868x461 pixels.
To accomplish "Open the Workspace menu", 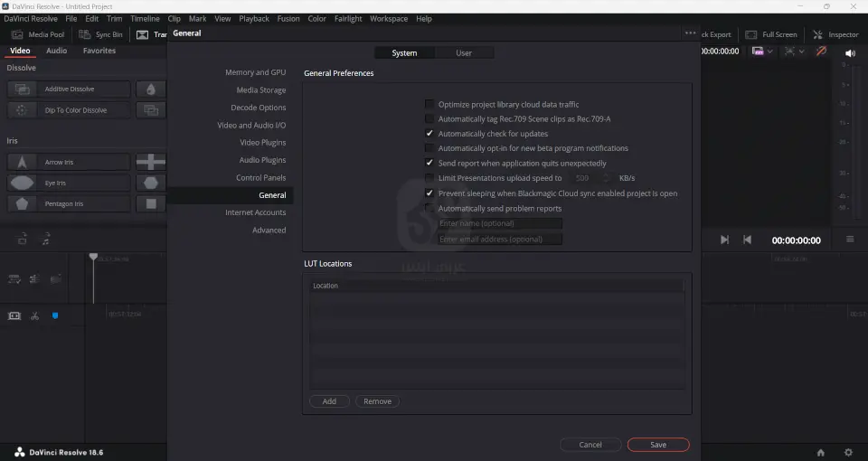I will click(389, 18).
